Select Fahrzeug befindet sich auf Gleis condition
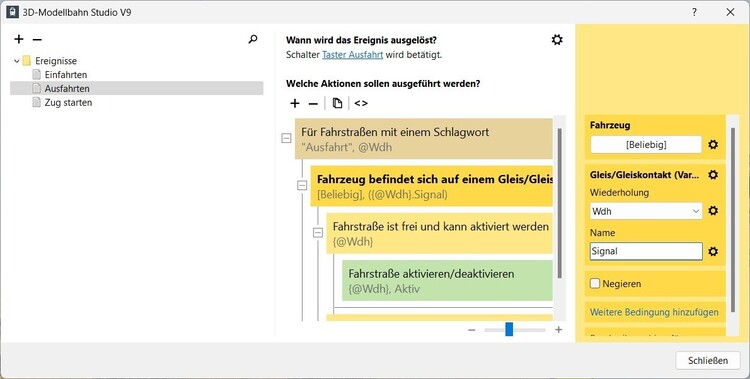The height and width of the screenshot is (379, 750). (x=431, y=186)
